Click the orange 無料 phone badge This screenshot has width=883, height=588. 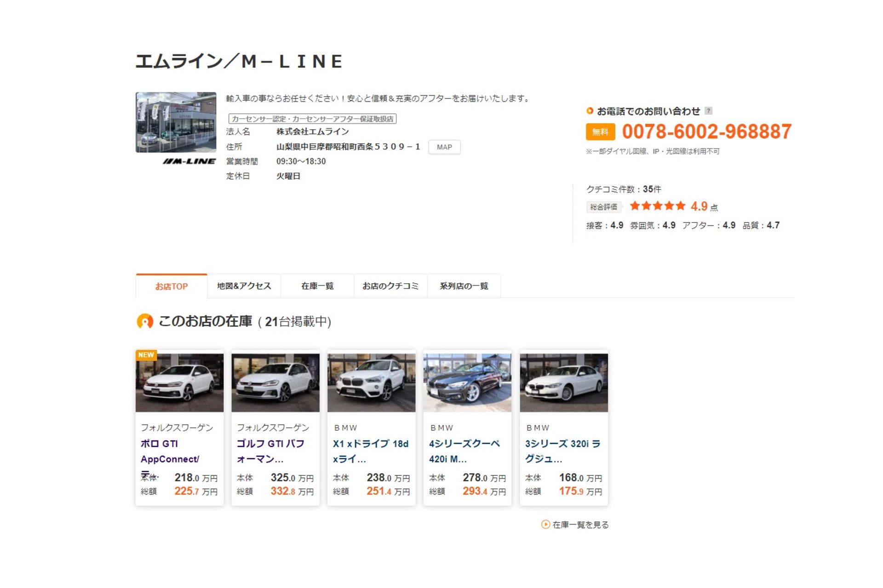point(600,132)
